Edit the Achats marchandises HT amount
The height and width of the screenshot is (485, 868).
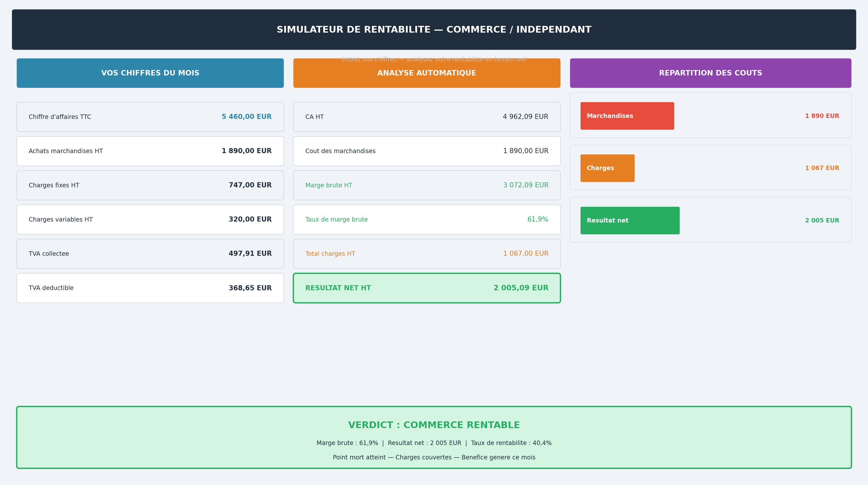click(x=246, y=151)
